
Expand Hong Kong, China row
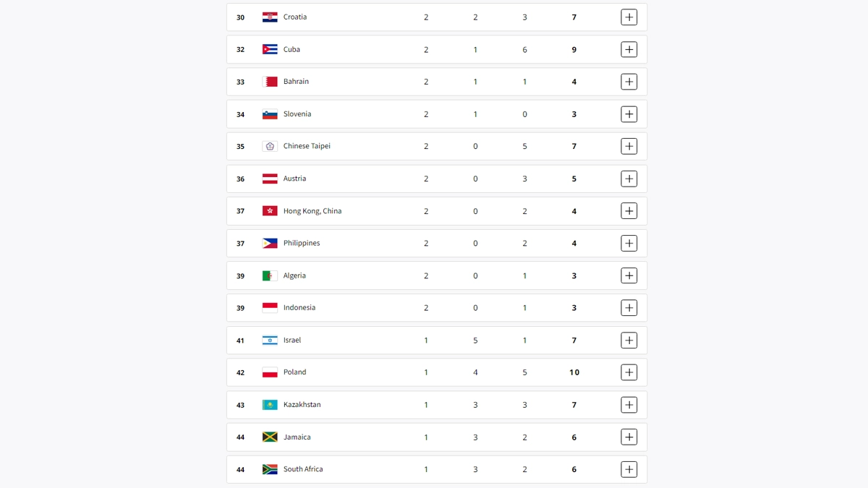[x=629, y=211]
